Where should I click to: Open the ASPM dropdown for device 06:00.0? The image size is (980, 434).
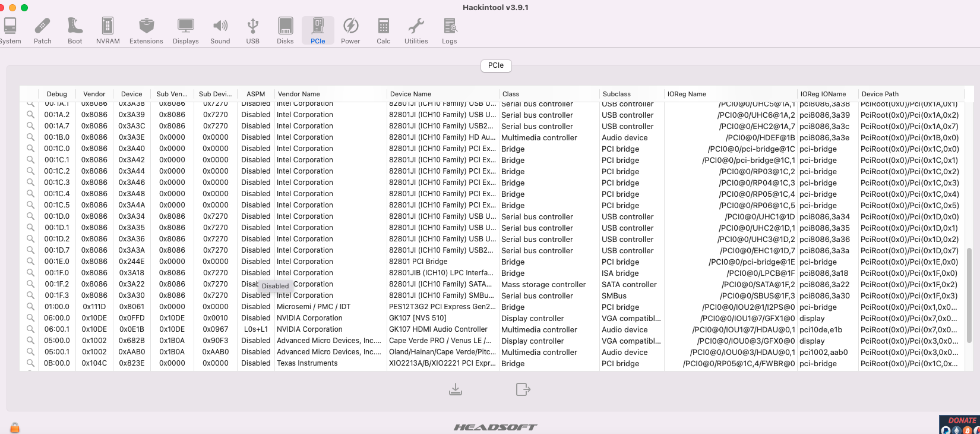pos(256,318)
